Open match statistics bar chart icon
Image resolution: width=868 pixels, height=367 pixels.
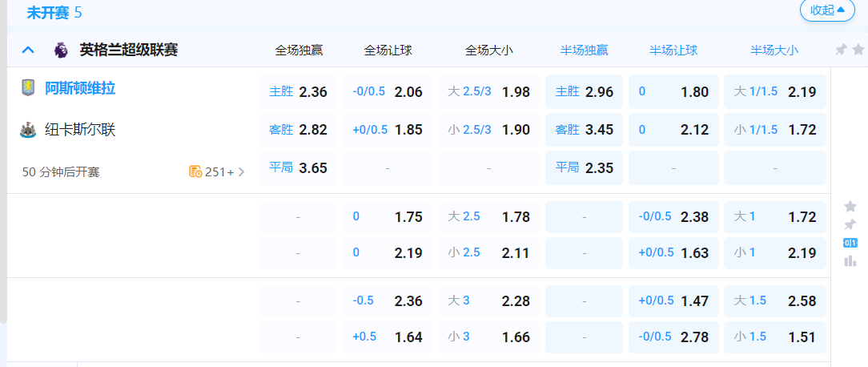click(850, 260)
